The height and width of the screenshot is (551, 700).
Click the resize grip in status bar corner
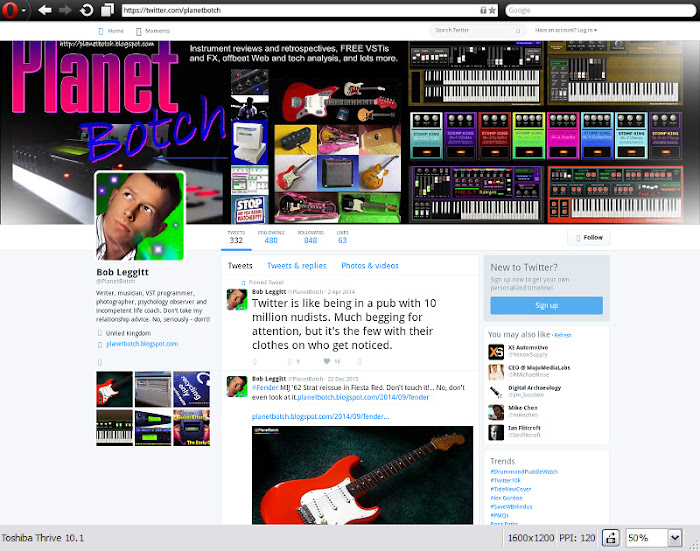(x=695, y=545)
